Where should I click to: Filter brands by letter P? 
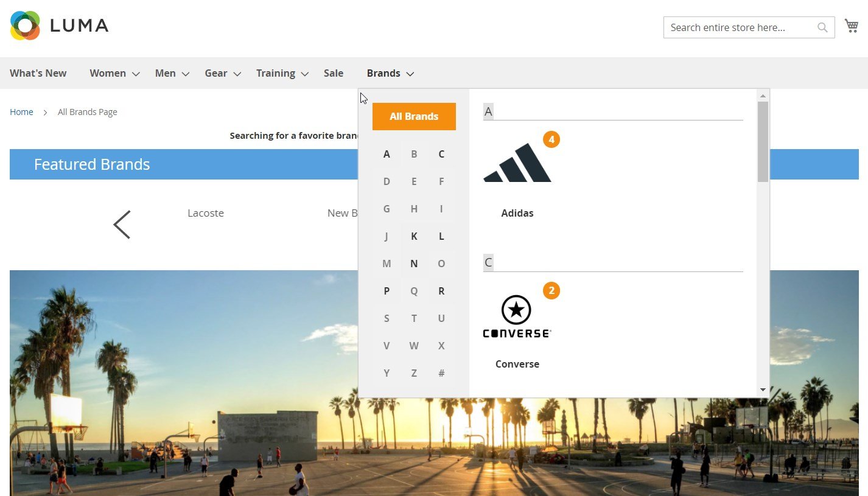click(x=387, y=291)
